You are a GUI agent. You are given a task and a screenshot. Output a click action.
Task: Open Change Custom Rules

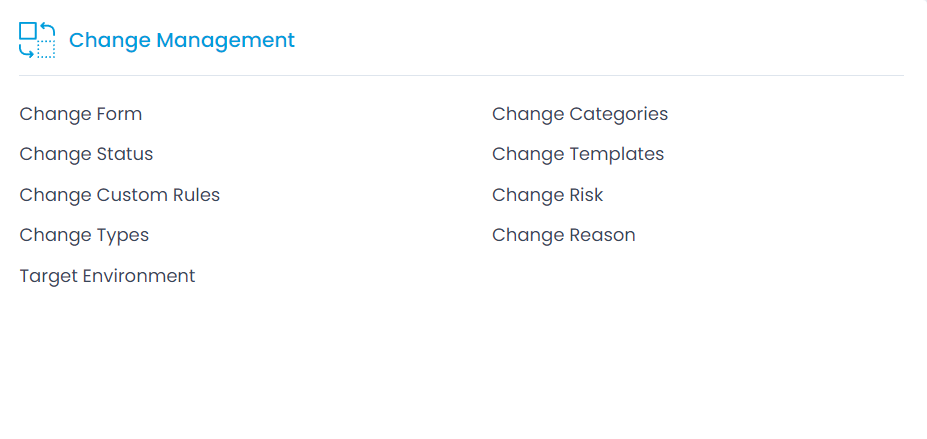pyautogui.click(x=120, y=195)
